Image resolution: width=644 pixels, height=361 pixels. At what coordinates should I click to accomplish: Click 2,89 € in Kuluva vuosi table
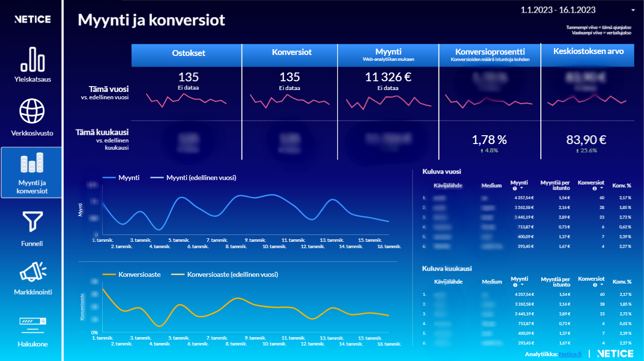[564, 217]
